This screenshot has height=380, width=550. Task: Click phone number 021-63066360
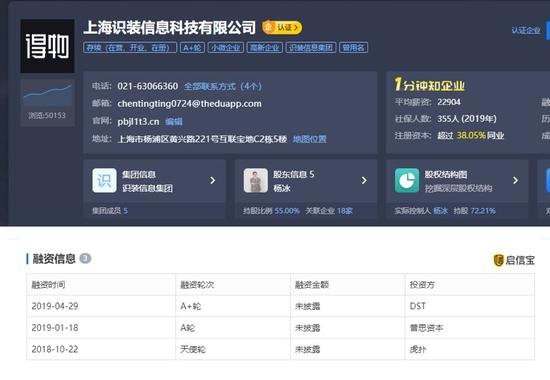coord(148,86)
